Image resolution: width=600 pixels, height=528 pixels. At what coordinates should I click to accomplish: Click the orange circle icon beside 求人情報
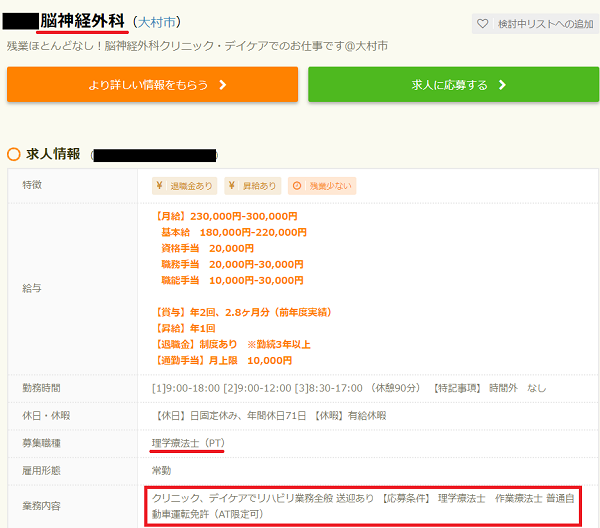[13, 154]
